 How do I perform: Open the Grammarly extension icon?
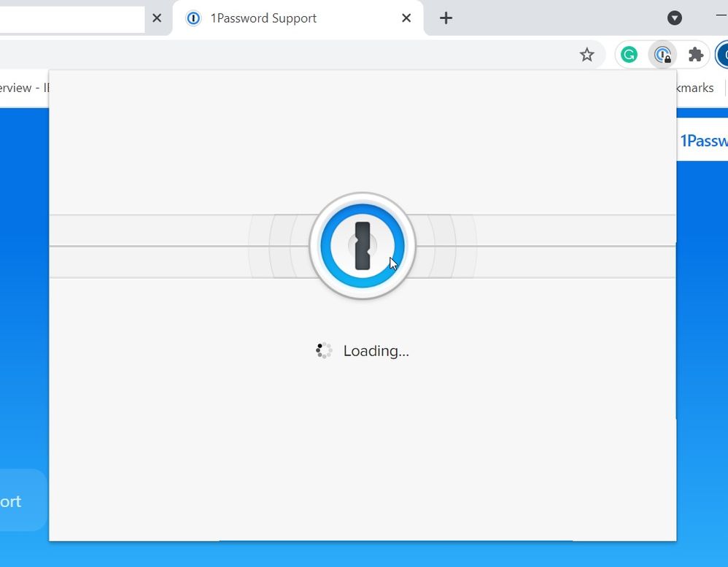(x=629, y=55)
